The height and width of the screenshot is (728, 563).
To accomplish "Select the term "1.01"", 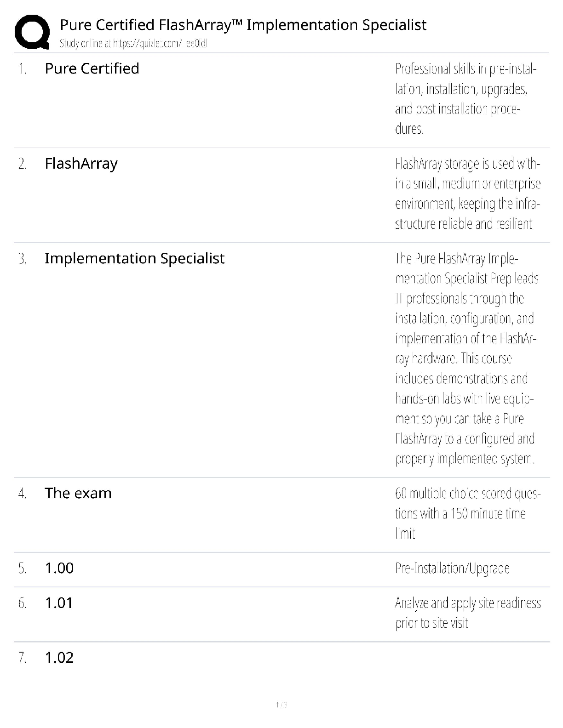I will [59, 603].
